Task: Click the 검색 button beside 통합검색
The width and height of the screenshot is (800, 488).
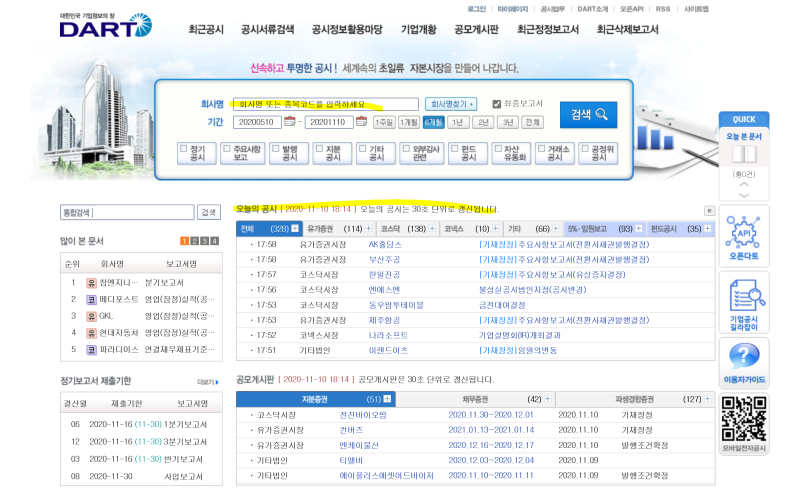Action: click(209, 212)
